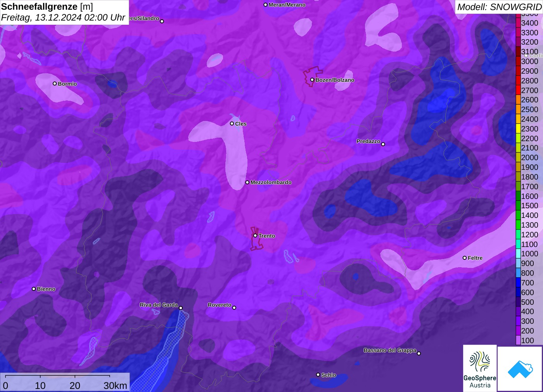543x392 pixels.
Task: Click the Meran/Merano city marker
Action: coord(266,5)
